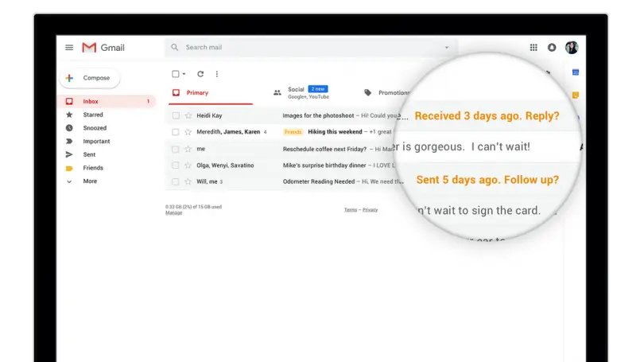Open 'Reschedule coffee next Friday?' email

point(324,149)
